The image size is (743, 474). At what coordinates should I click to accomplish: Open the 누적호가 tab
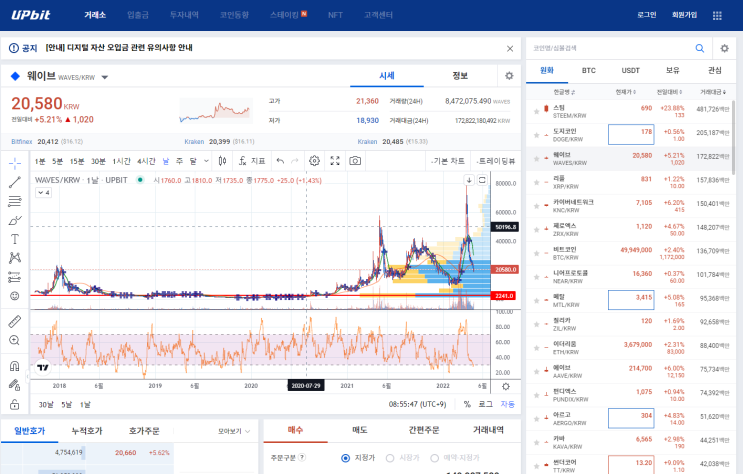click(x=87, y=431)
